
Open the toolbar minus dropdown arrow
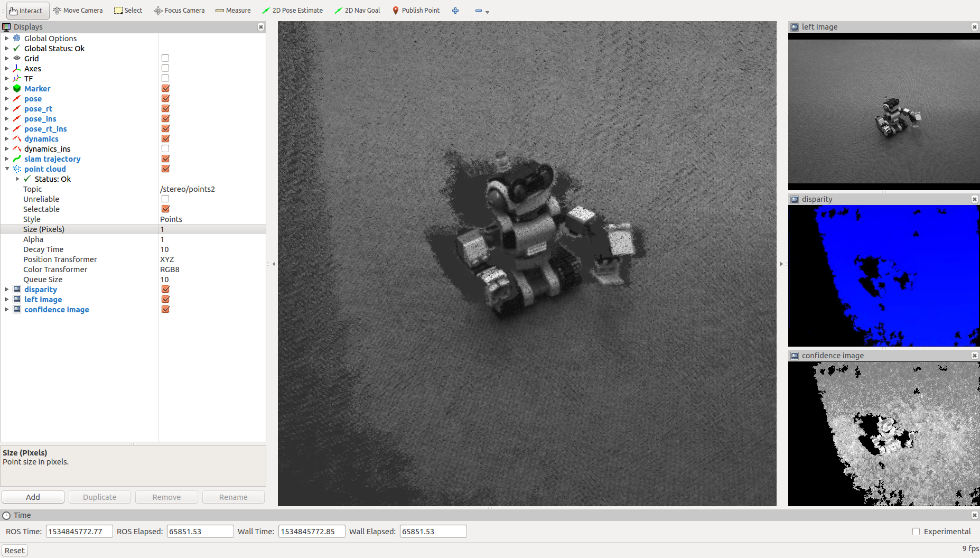487,12
